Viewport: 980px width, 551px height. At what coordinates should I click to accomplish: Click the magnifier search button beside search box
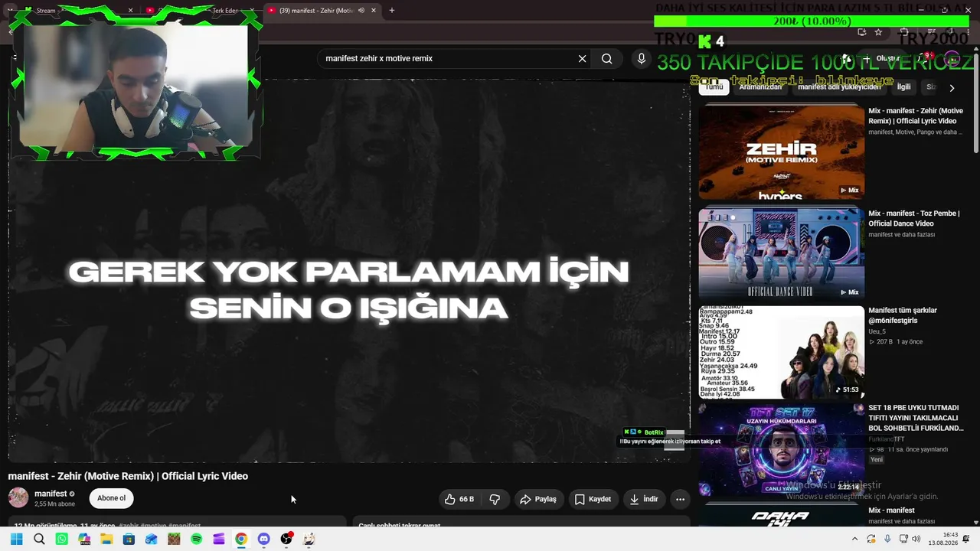tap(607, 59)
